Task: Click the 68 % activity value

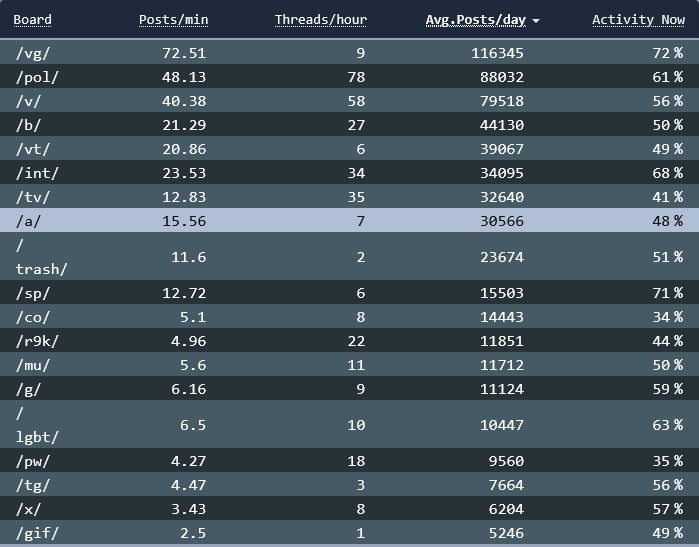Action: tap(668, 173)
